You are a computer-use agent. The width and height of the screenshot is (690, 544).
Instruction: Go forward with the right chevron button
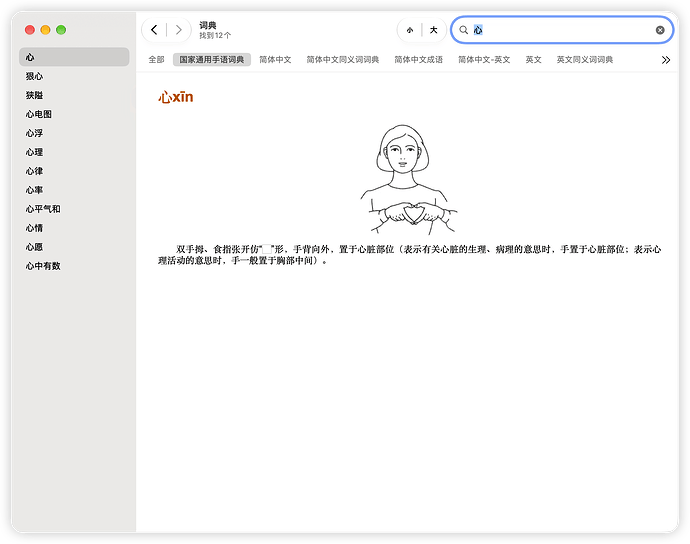178,30
